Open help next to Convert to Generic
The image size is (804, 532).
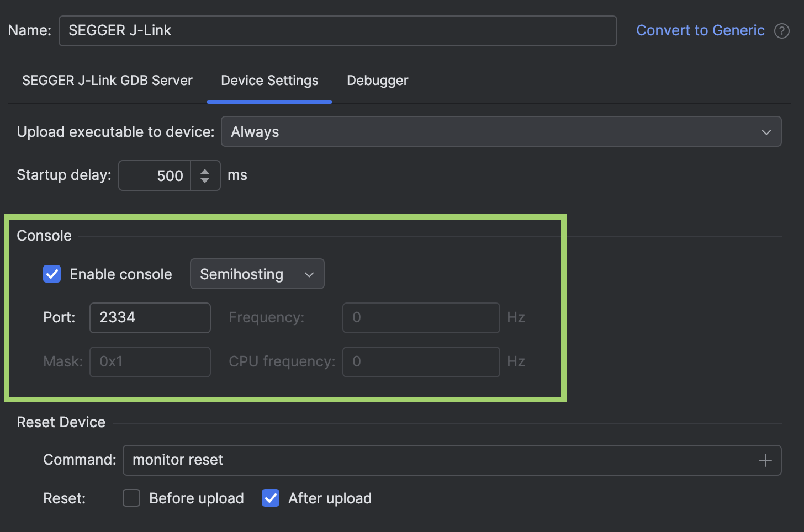782,31
